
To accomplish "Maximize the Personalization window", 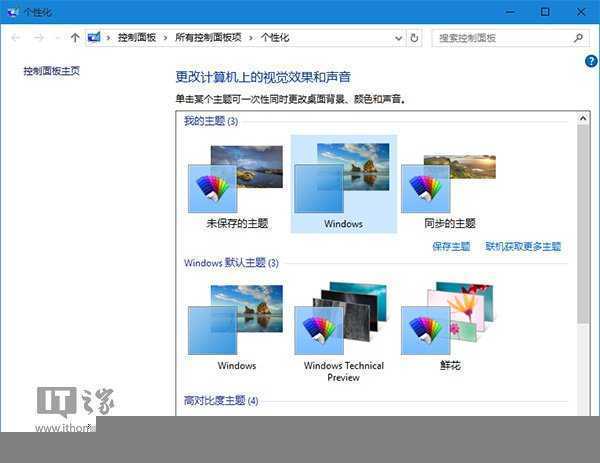I will 545,12.
